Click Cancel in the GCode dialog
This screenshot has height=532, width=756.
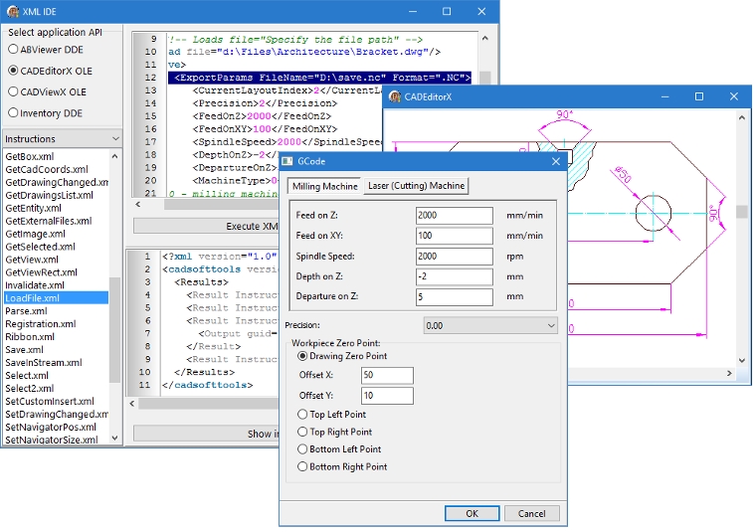[x=532, y=513]
